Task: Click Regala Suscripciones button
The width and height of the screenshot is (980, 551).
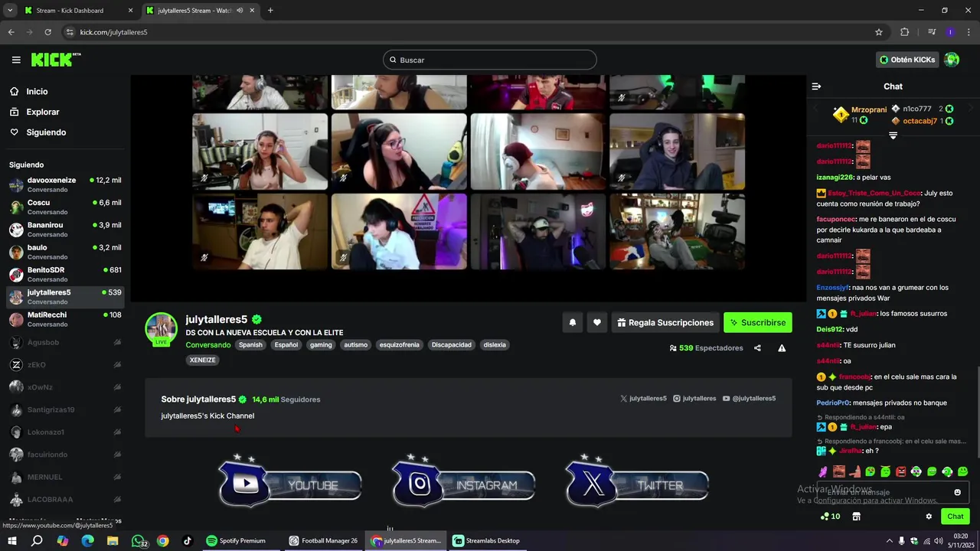Action: (x=666, y=323)
